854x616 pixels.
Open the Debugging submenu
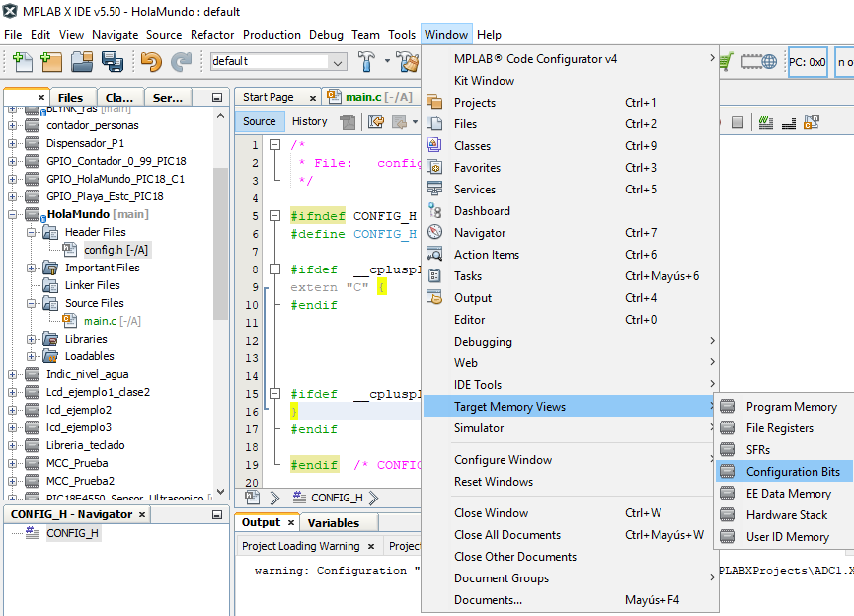coord(571,342)
